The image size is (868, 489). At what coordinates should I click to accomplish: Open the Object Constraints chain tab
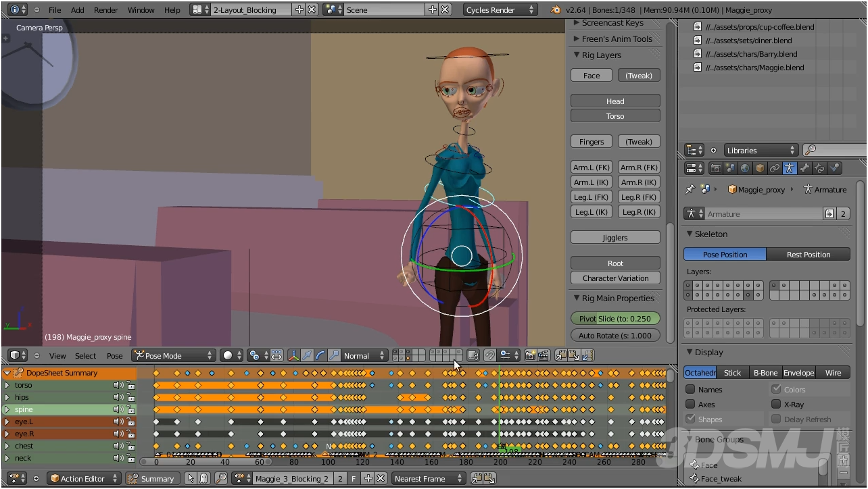[775, 169]
